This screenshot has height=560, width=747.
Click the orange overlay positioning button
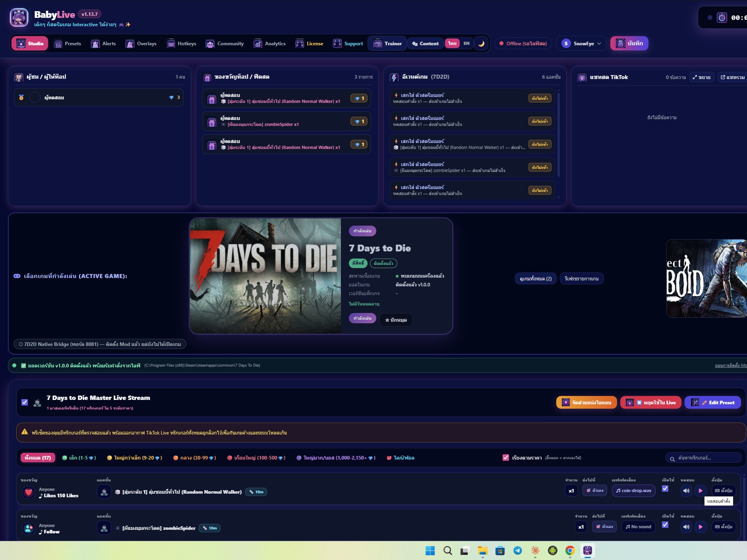pyautogui.click(x=586, y=402)
